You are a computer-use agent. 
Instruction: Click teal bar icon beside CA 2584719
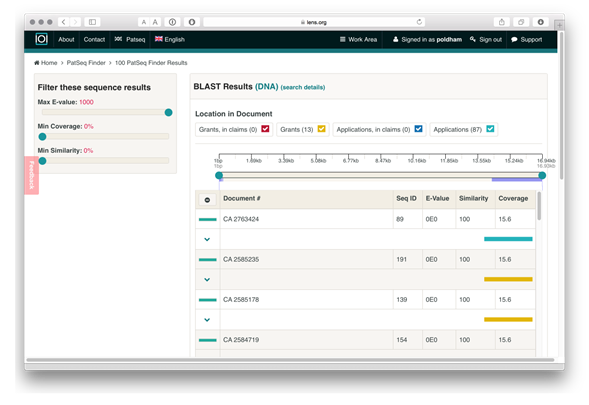(207, 340)
